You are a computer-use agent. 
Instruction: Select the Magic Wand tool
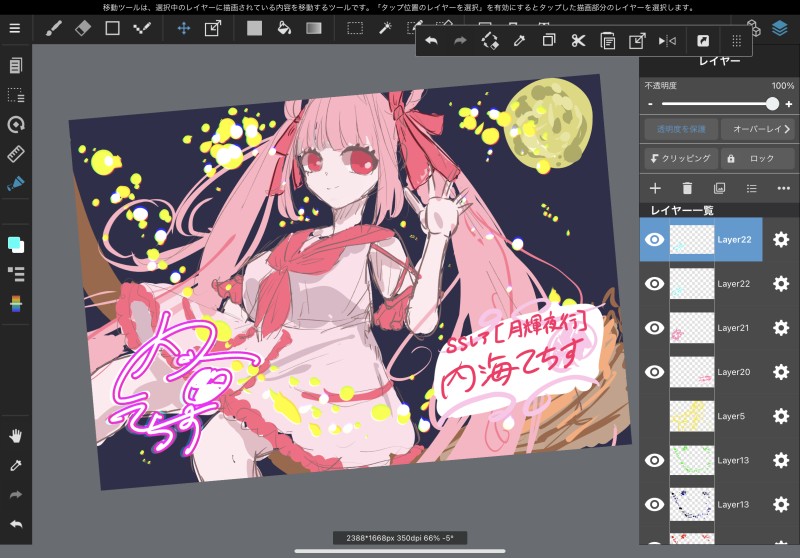point(385,29)
